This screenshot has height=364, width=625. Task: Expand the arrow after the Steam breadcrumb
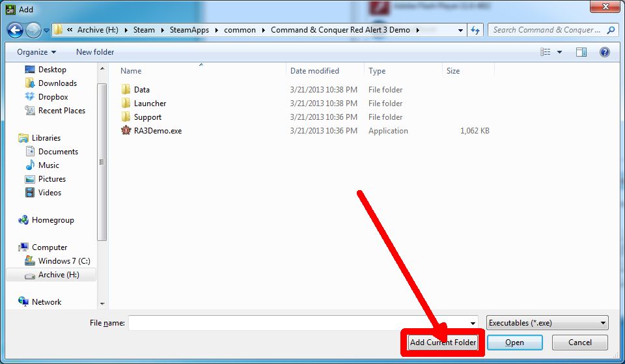163,30
